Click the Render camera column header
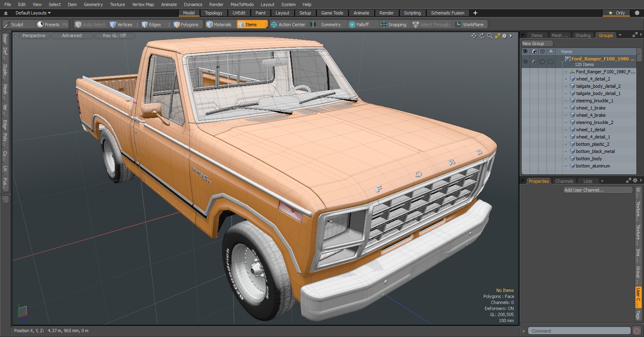 tap(534, 52)
